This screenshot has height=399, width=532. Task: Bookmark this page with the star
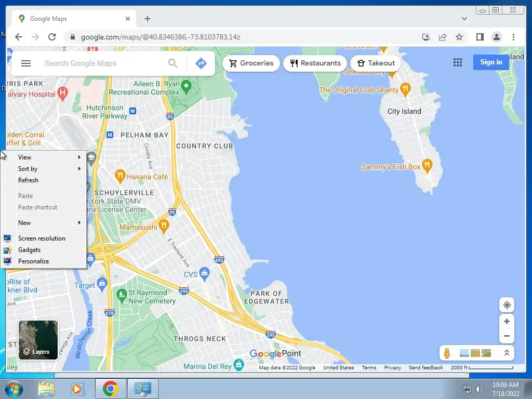pyautogui.click(x=459, y=37)
